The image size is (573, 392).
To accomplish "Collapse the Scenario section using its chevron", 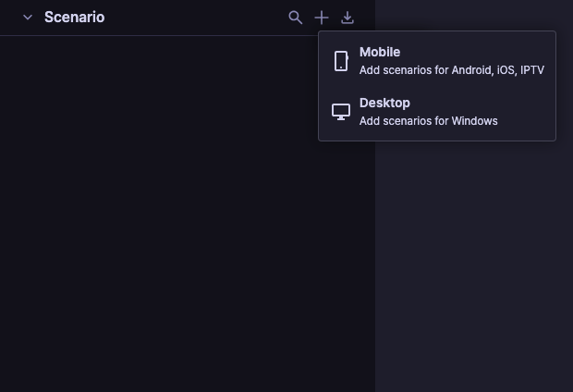I will (x=28, y=18).
